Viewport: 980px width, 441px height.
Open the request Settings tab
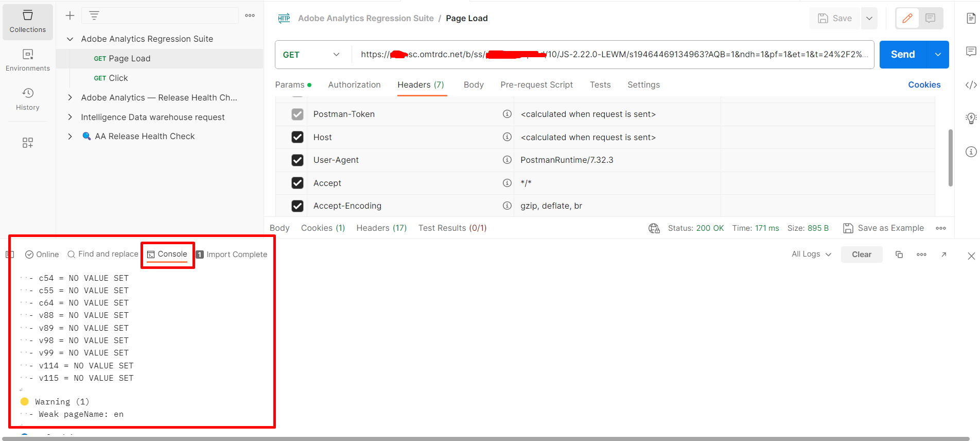(x=643, y=85)
